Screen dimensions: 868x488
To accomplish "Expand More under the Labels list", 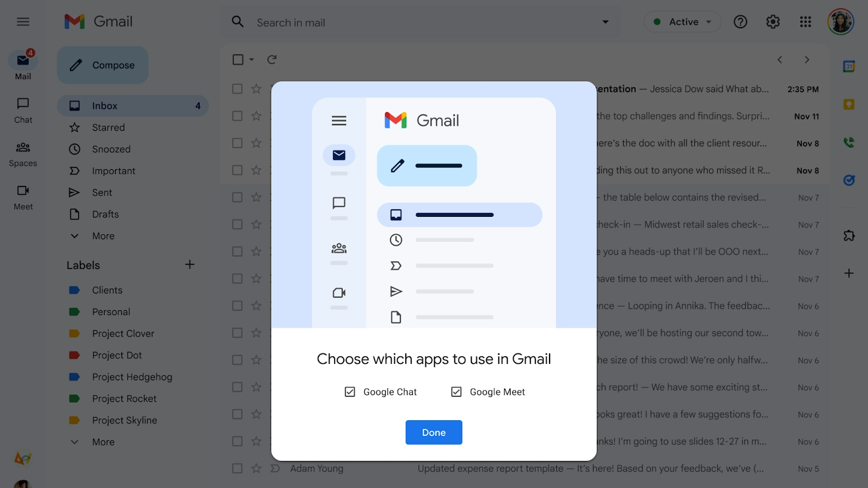I will tap(103, 442).
